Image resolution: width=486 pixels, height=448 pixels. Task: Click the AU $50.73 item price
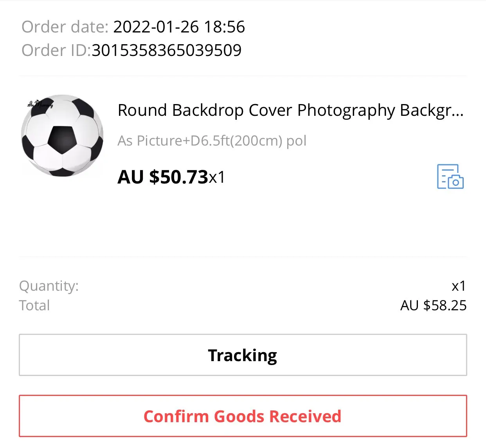[163, 177]
